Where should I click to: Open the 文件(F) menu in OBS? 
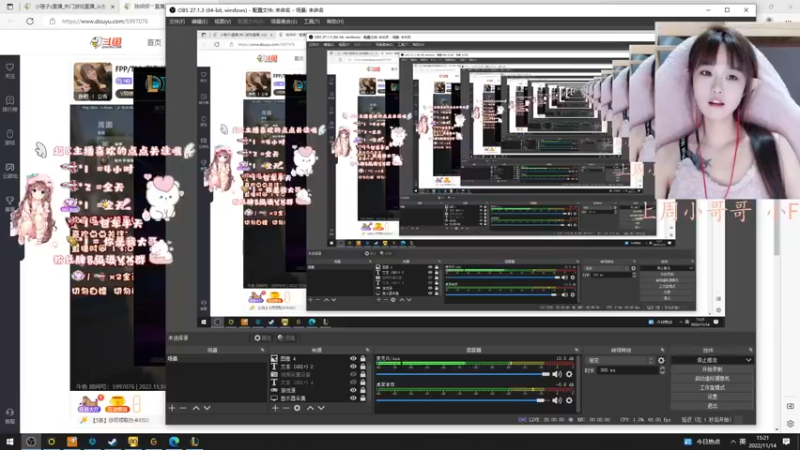coord(177,21)
